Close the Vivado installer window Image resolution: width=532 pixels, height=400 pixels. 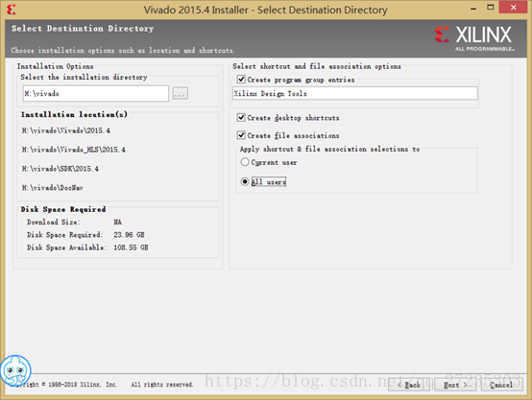coord(514,8)
